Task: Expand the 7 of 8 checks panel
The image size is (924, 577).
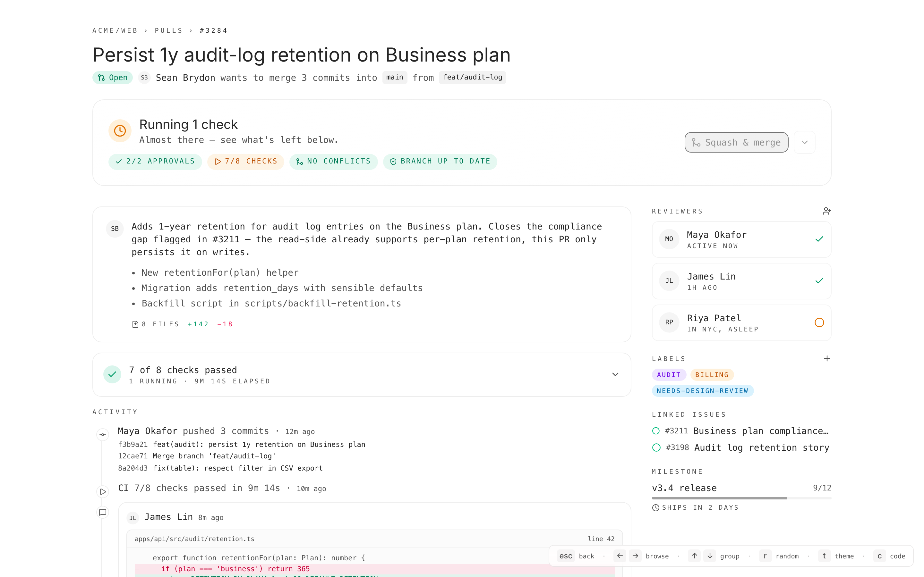Action: (x=615, y=374)
